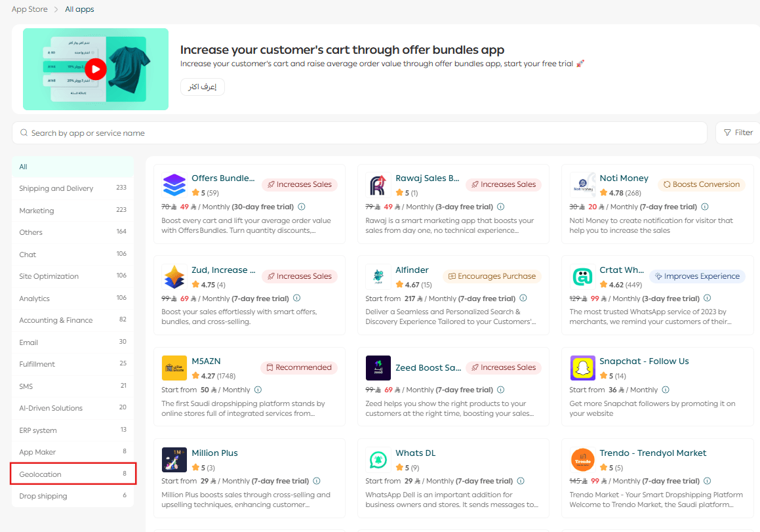Select the Zud app icon

tap(174, 277)
